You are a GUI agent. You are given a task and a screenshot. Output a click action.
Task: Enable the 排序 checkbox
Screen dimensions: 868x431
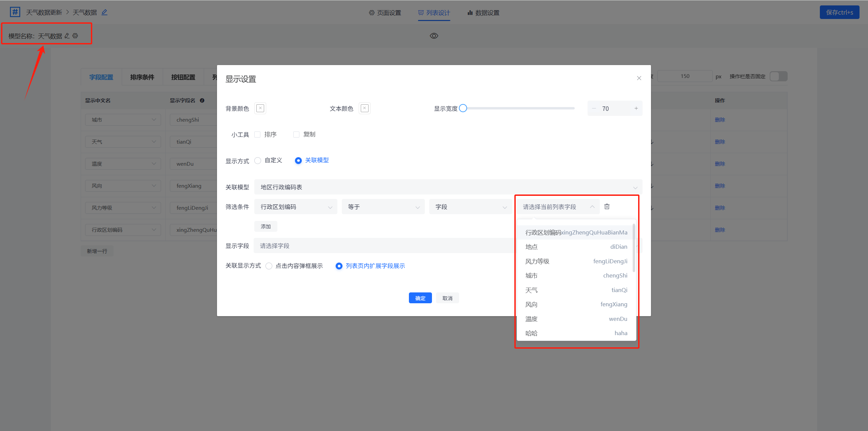pyautogui.click(x=258, y=135)
